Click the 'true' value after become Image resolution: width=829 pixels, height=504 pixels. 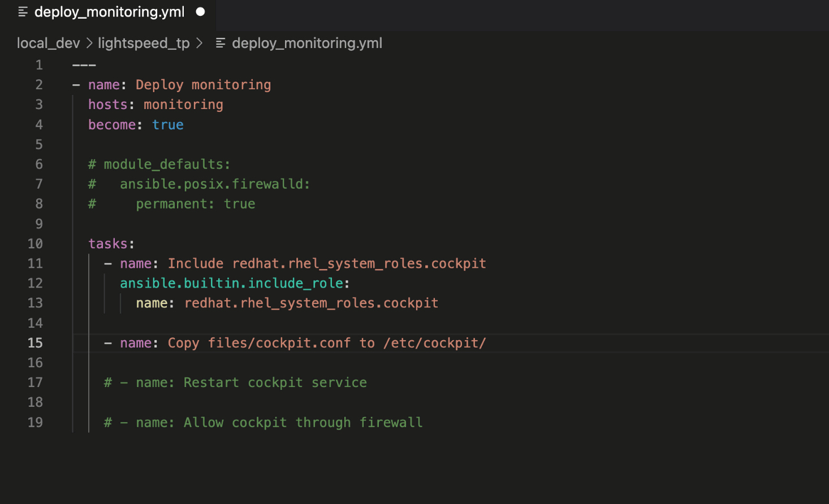pyautogui.click(x=168, y=125)
